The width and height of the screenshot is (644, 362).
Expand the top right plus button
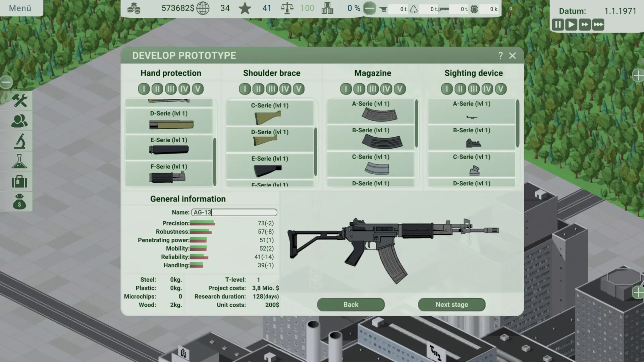click(x=638, y=76)
